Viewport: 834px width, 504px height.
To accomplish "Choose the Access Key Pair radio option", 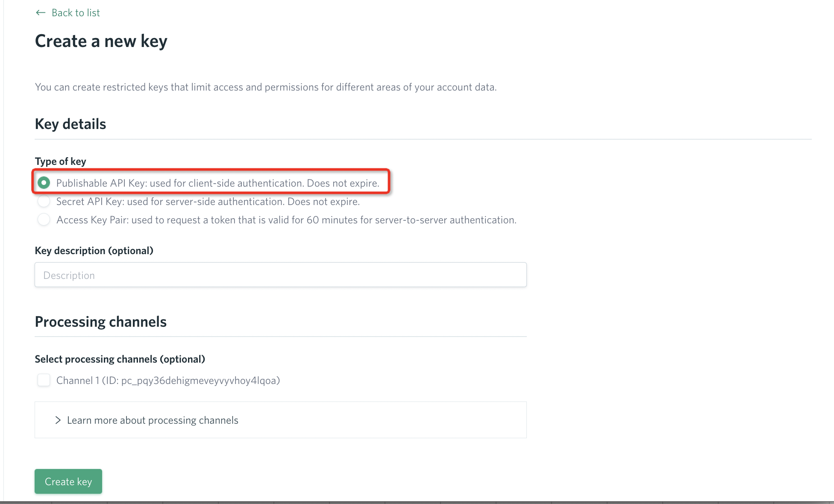I will pos(44,220).
